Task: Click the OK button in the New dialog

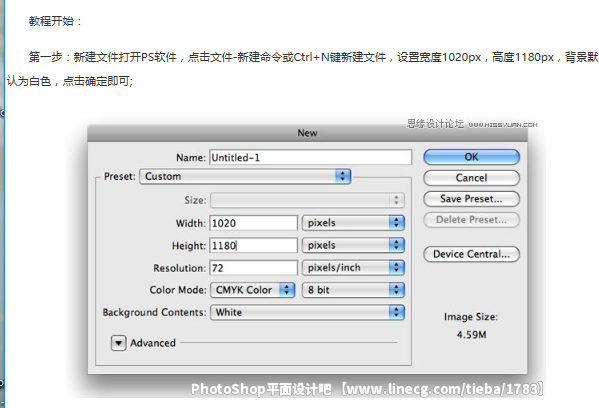Action: (x=471, y=157)
